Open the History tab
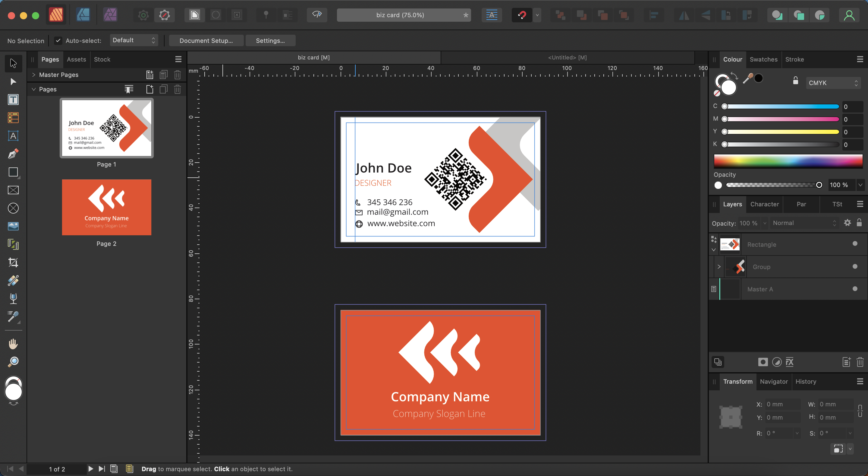Viewport: 868px width, 476px height. coord(806,382)
